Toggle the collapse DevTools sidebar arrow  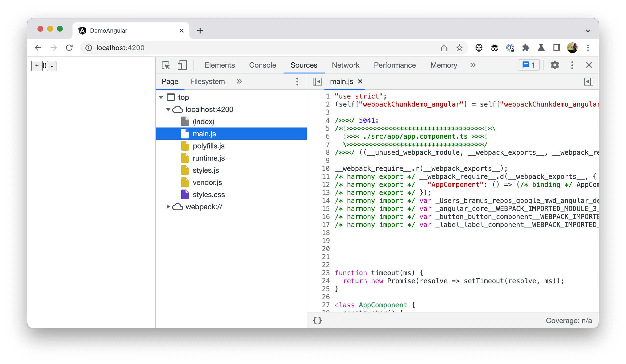[x=318, y=82]
